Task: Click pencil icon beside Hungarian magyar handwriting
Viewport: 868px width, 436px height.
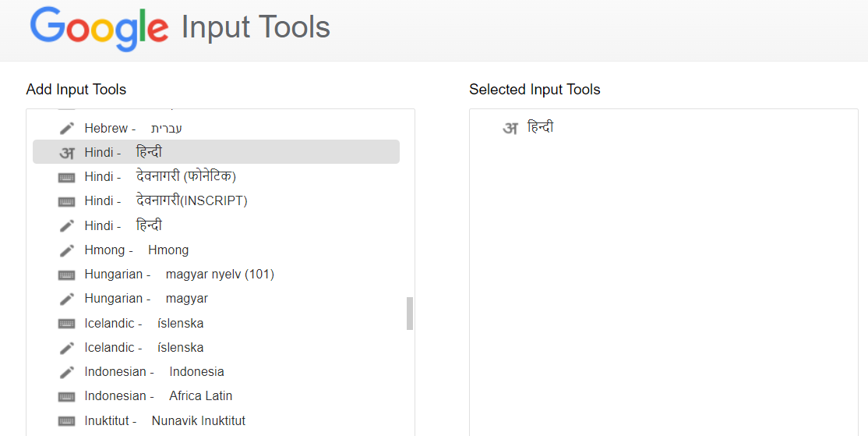Action: [x=66, y=299]
